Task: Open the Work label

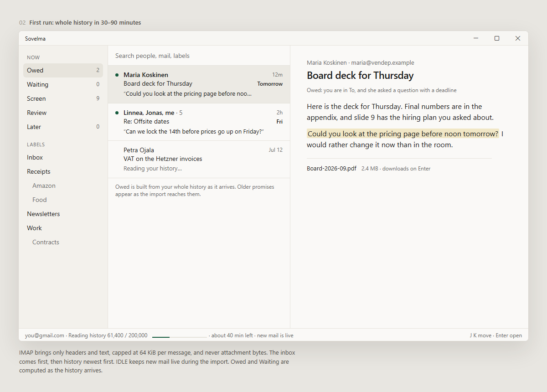Action: tap(63, 228)
